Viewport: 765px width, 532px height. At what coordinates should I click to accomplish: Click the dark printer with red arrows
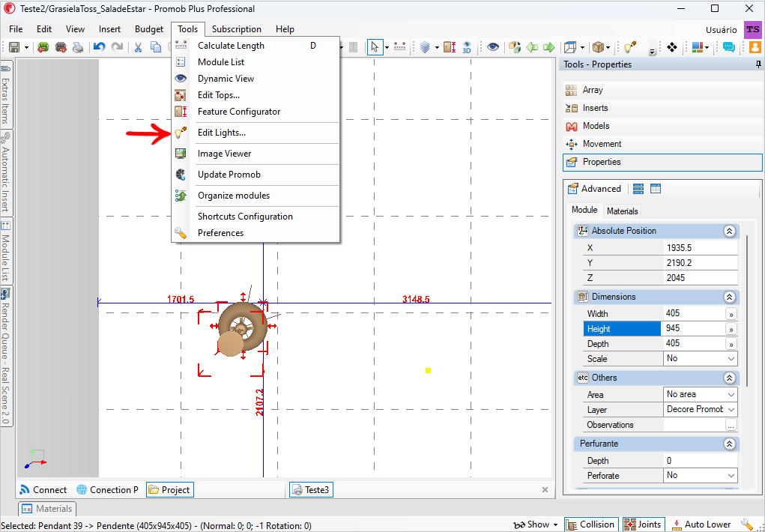pos(61,47)
